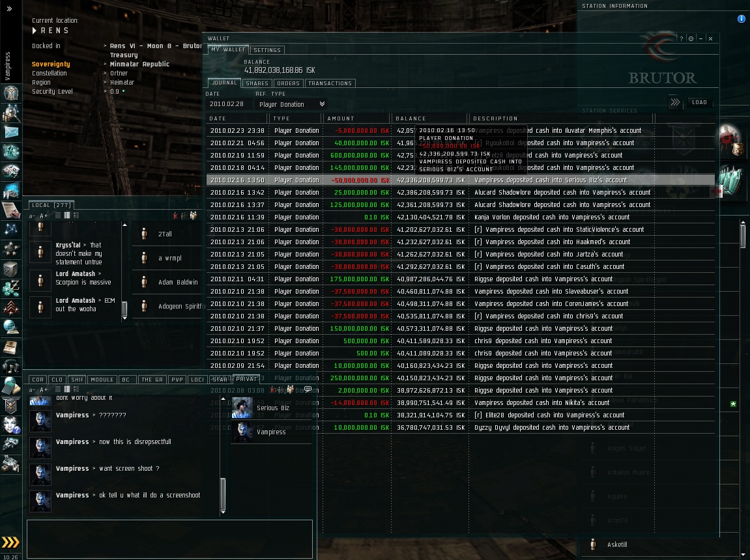The image size is (750, 560).
Task: Increase Local chat font with A+ button
Action: [x=44, y=216]
